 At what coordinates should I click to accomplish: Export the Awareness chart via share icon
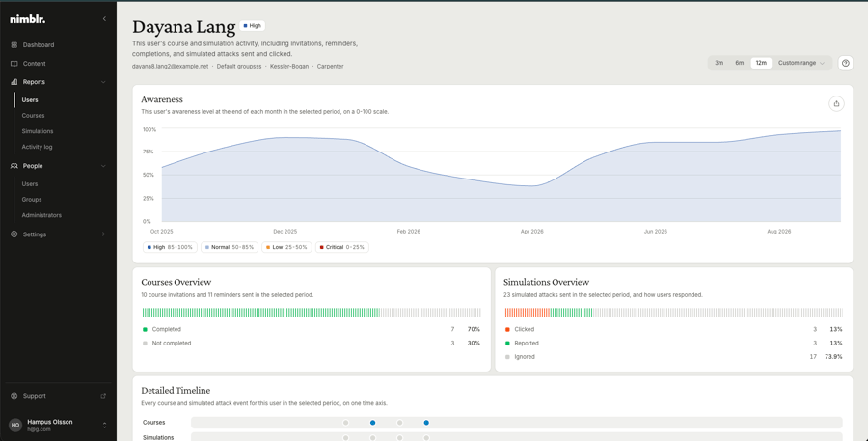tap(836, 103)
